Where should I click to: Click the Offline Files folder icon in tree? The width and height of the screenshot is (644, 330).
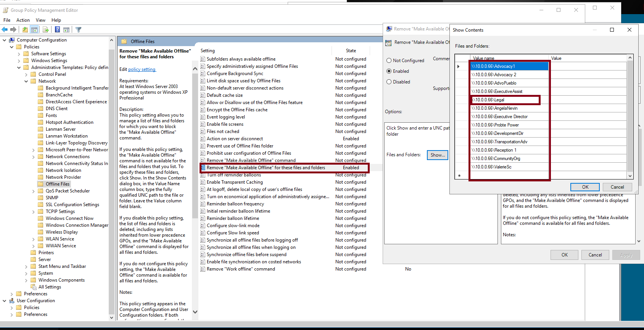[x=41, y=184]
